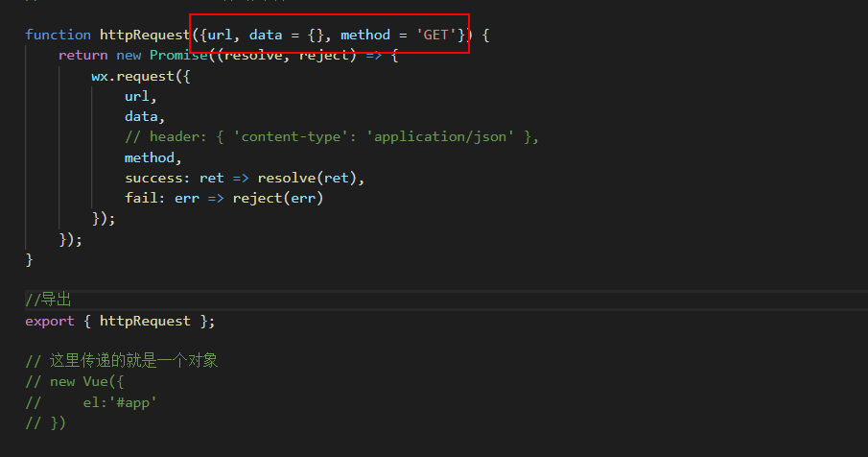Click the 'GET' default string value

click(435, 35)
